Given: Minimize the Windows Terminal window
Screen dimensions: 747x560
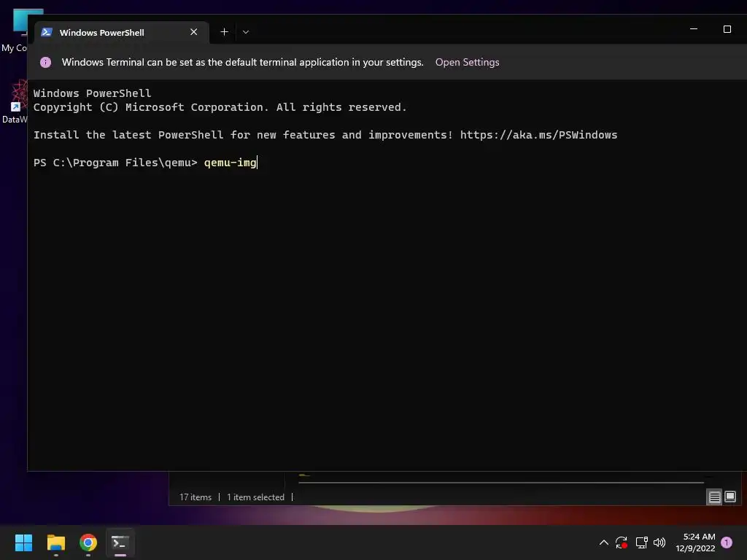Looking at the screenshot, I should (x=694, y=29).
